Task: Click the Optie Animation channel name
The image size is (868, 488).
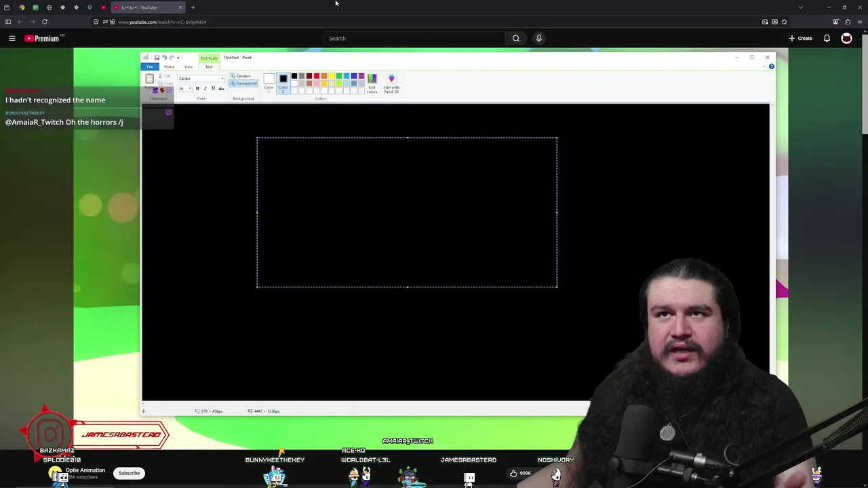Action: point(85,470)
